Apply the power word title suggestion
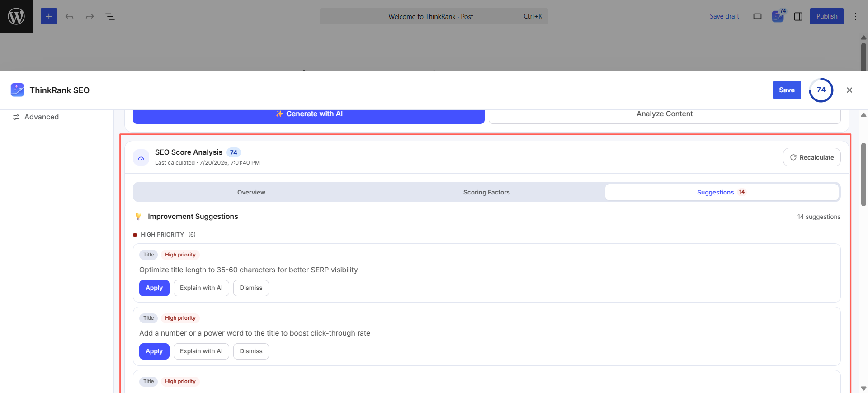This screenshot has height=393, width=868. point(154,351)
